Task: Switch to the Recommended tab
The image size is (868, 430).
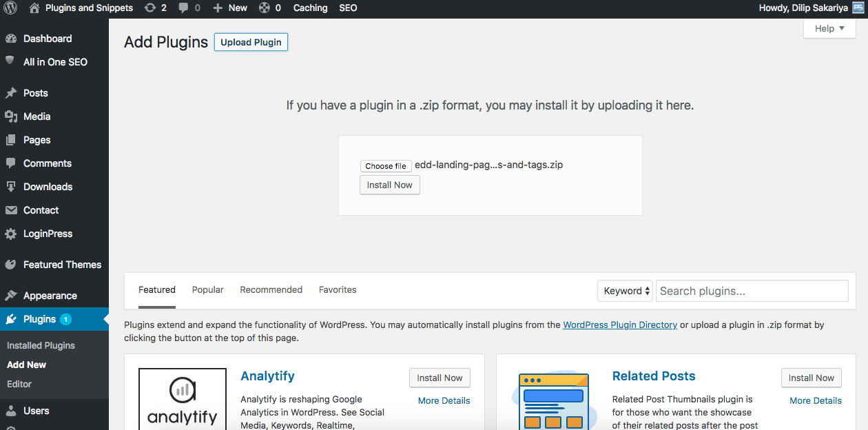Action: point(271,290)
